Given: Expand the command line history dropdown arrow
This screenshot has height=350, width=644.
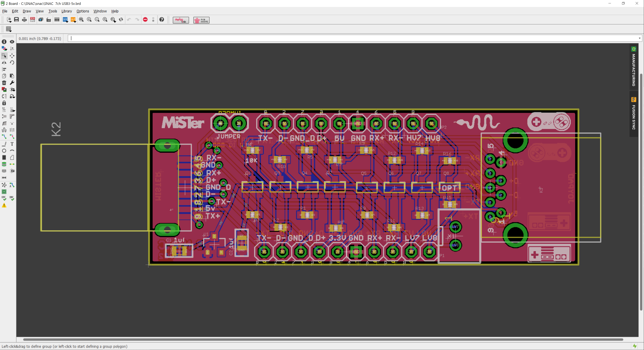Looking at the screenshot, I should [x=639, y=38].
